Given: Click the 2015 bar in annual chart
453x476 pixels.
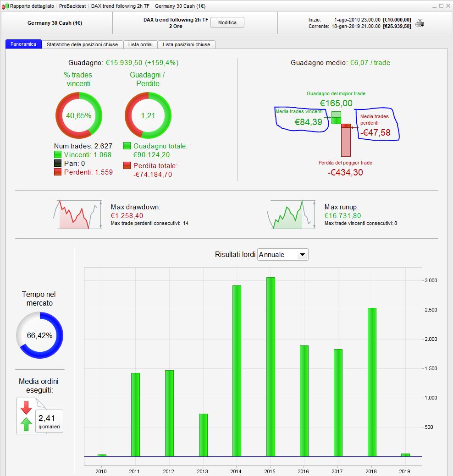Looking at the screenshot, I should 271,367.
